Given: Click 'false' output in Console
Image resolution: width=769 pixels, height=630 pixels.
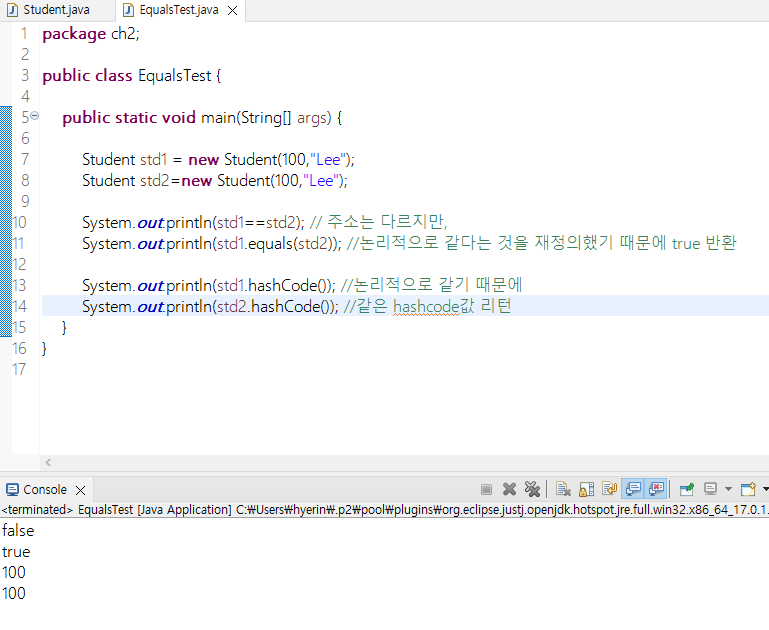Looking at the screenshot, I should click(x=18, y=530).
